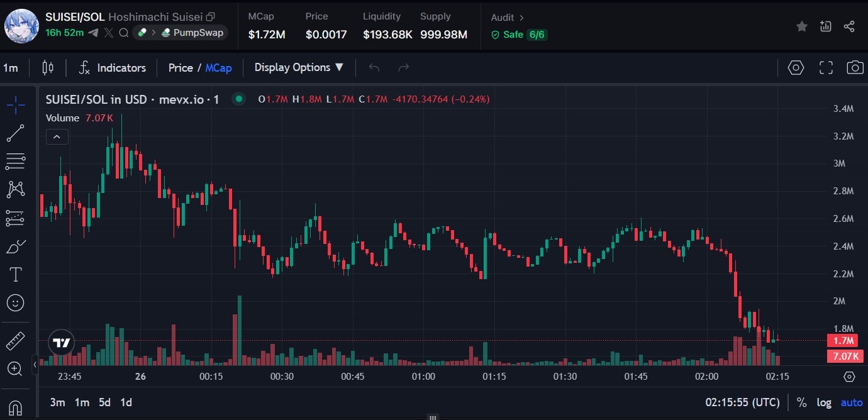Click the Price value $0.0017
The height and width of the screenshot is (420, 868).
(x=326, y=35)
